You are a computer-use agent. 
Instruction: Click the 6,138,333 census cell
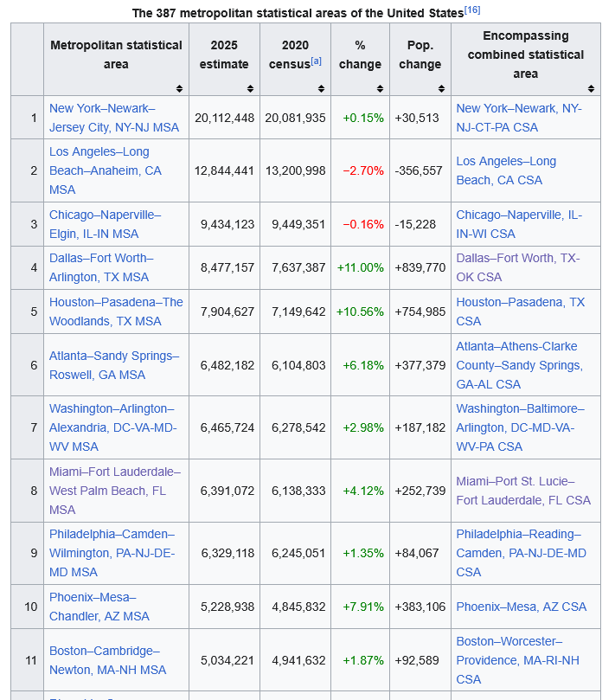[295, 491]
